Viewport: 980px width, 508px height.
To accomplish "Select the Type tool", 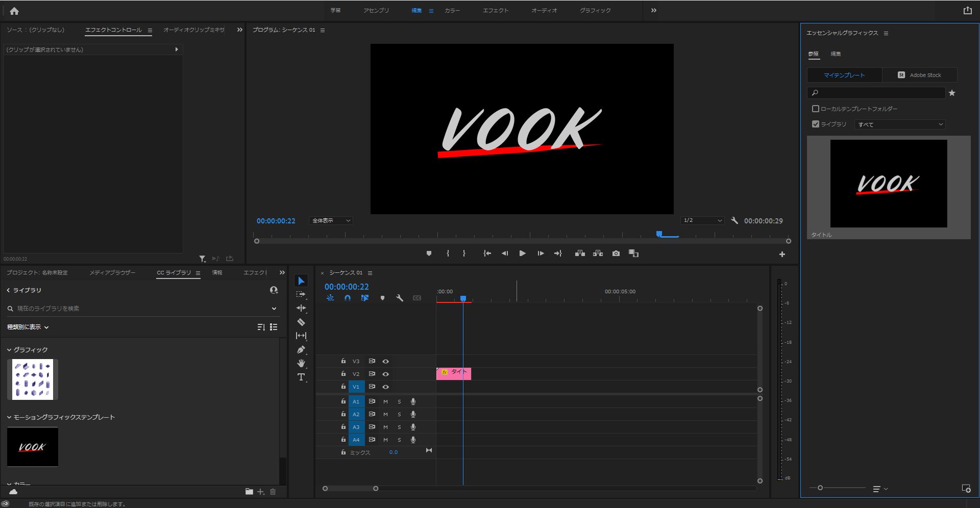I will pos(301,377).
